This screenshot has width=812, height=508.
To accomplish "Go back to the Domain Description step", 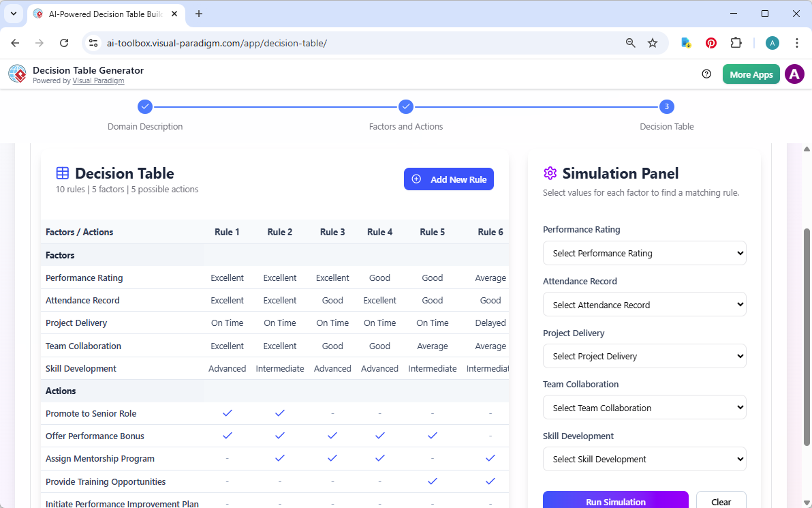I will [x=145, y=106].
